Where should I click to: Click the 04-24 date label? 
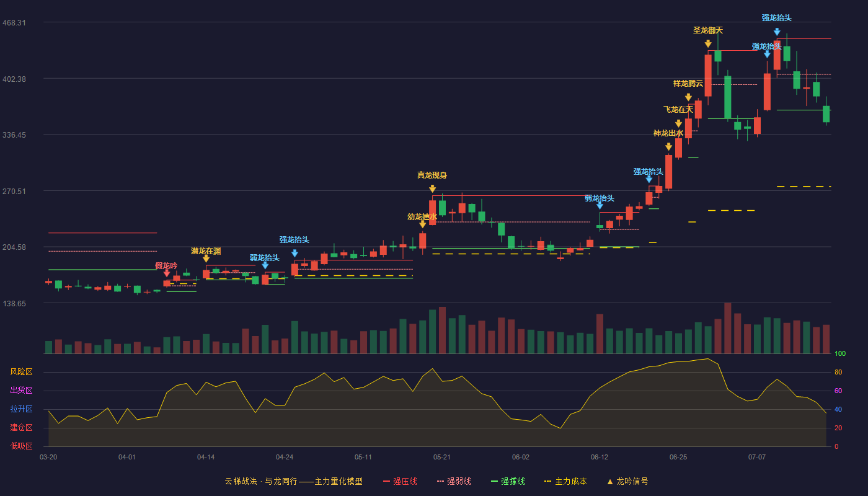click(x=285, y=457)
